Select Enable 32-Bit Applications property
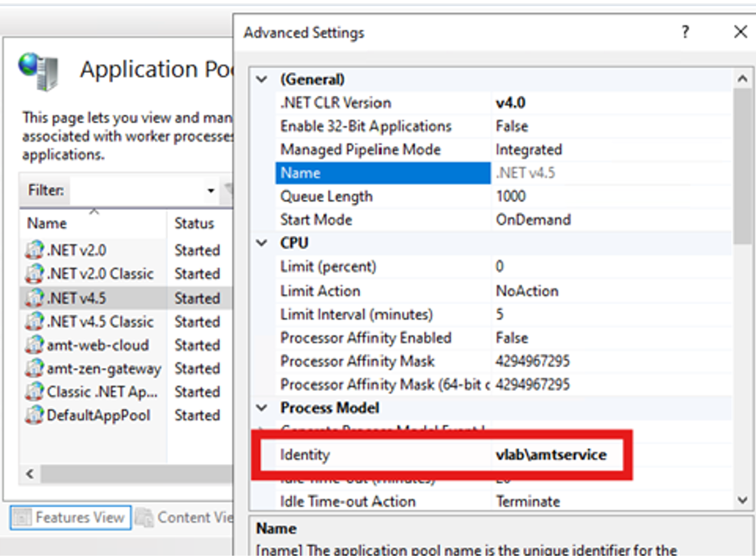756x559 pixels. (366, 126)
